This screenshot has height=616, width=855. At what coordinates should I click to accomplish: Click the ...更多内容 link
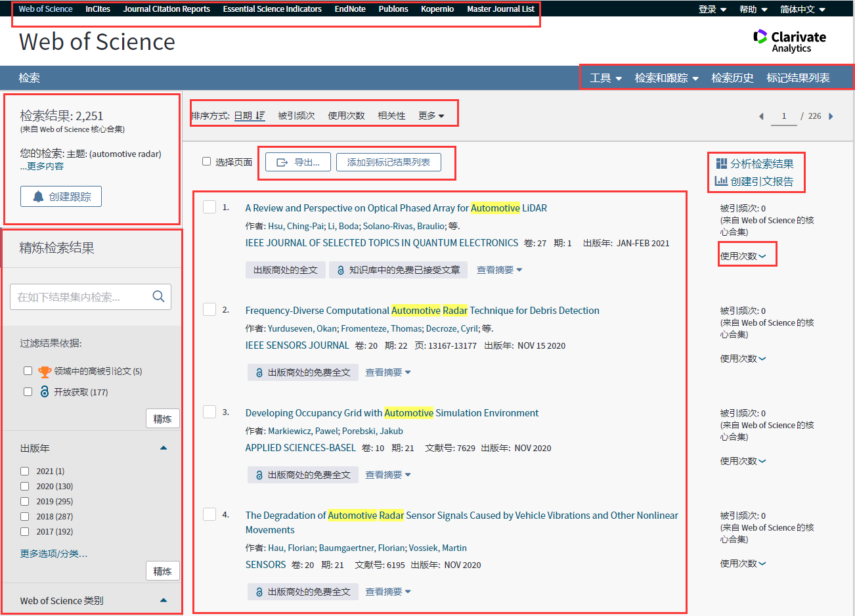coord(42,166)
